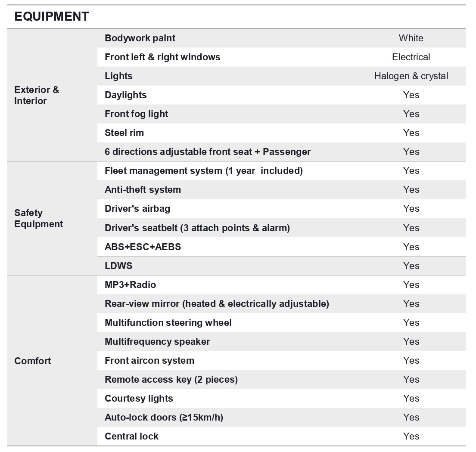Viewport: 476px width, 452px height.
Task: Select the Steel rim row
Action: 281,133
